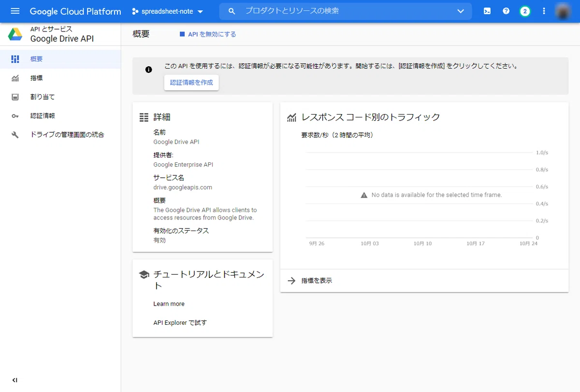Click the arrow icon next to 指標を表示

click(x=291, y=281)
